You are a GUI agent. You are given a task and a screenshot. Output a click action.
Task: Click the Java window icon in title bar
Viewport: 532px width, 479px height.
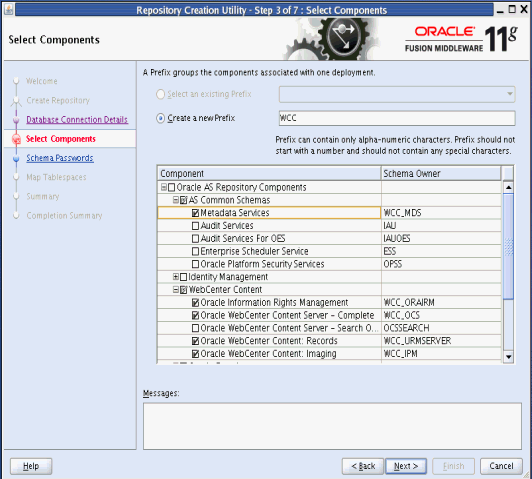click(x=8, y=9)
